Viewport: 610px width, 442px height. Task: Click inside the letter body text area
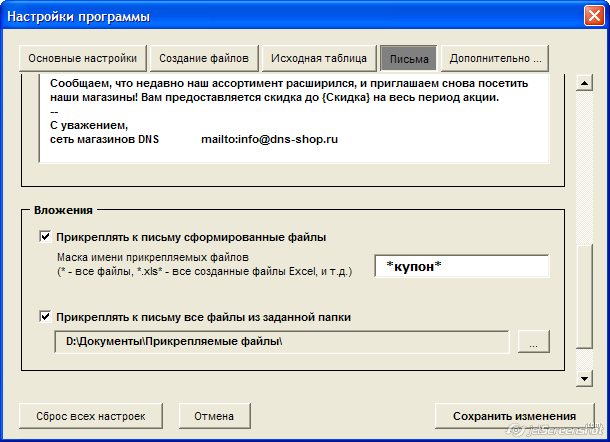click(x=294, y=118)
